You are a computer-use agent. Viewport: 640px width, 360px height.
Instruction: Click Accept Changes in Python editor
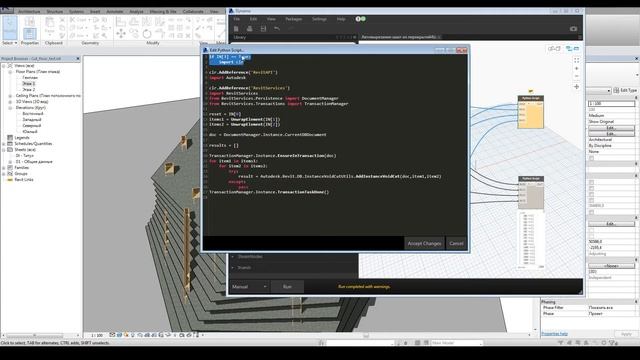[x=424, y=243]
